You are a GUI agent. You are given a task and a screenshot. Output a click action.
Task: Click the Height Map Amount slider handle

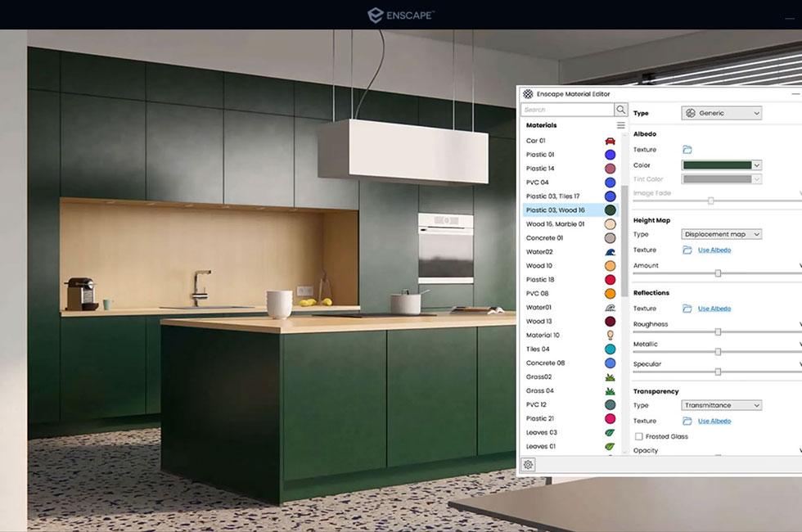click(x=719, y=273)
